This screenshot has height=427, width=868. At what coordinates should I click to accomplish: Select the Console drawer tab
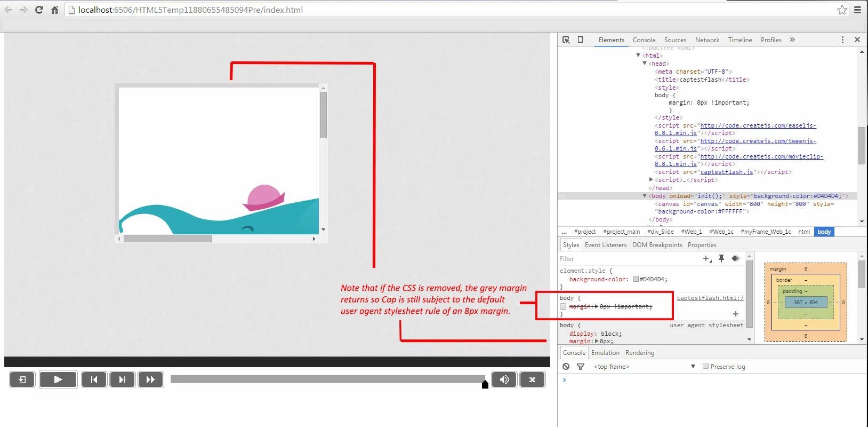pyautogui.click(x=574, y=353)
